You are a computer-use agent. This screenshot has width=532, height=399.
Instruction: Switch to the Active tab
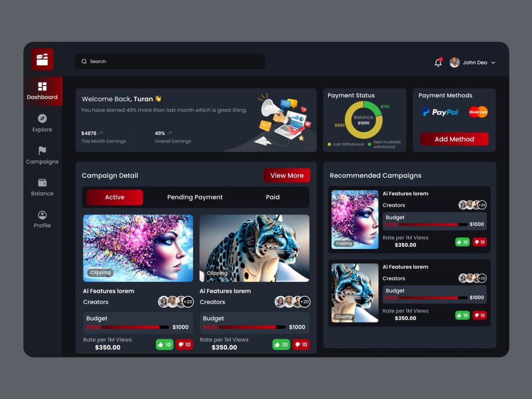[x=115, y=197]
